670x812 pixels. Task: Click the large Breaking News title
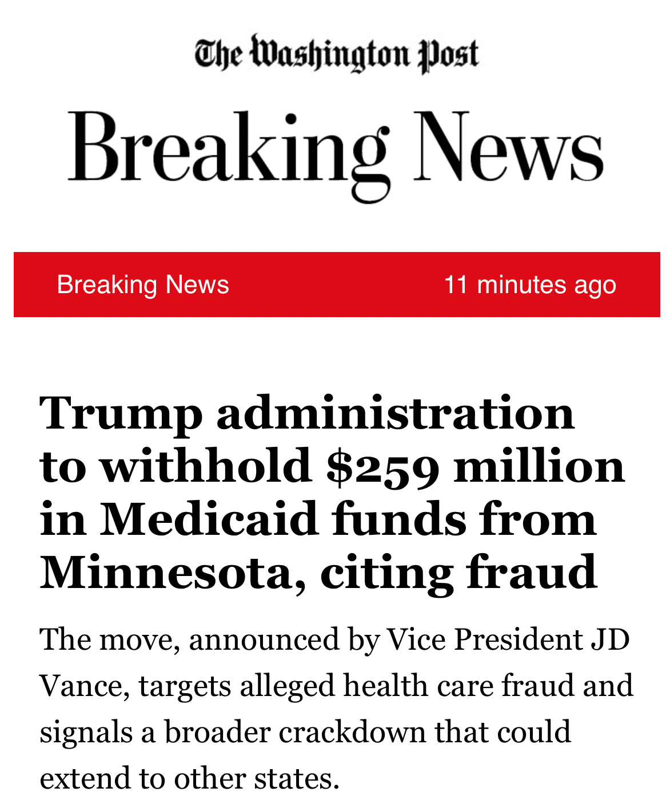coord(336,150)
